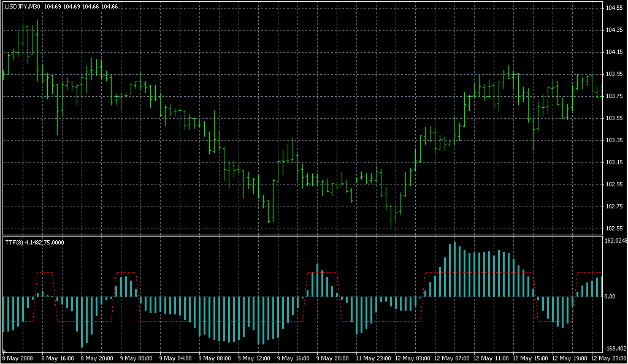
Task: Click the 103.35 price scale label
Action: pos(615,140)
